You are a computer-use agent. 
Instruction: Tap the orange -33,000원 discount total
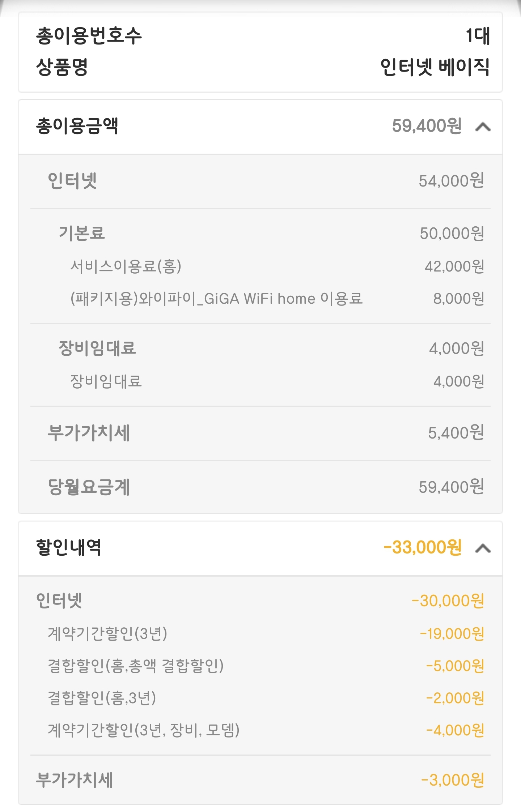pyautogui.click(x=422, y=547)
